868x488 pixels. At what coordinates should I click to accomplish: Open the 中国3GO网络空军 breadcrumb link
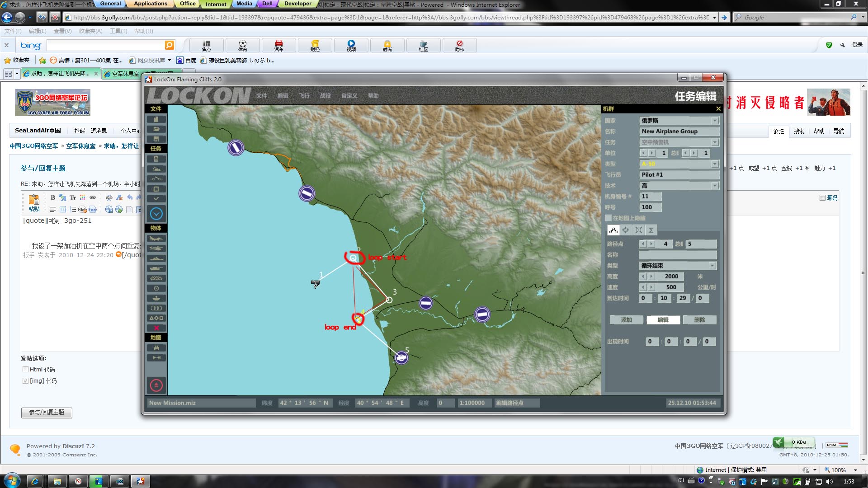[34, 146]
